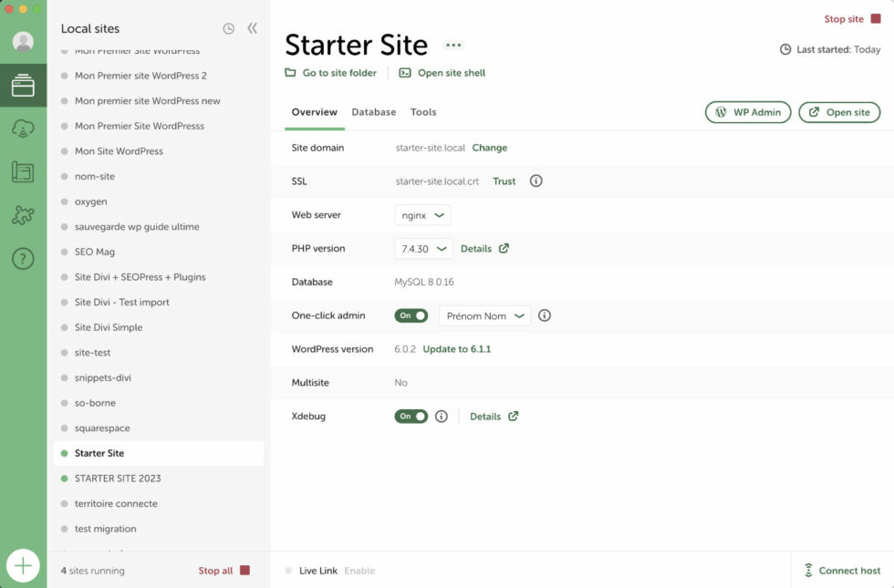Open Help via the question mark icon

pyautogui.click(x=23, y=258)
